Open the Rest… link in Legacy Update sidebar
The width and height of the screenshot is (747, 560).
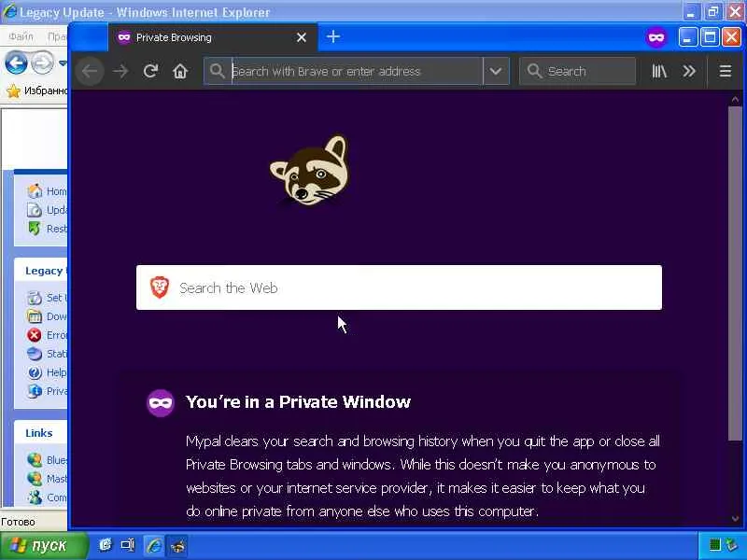click(x=48, y=229)
